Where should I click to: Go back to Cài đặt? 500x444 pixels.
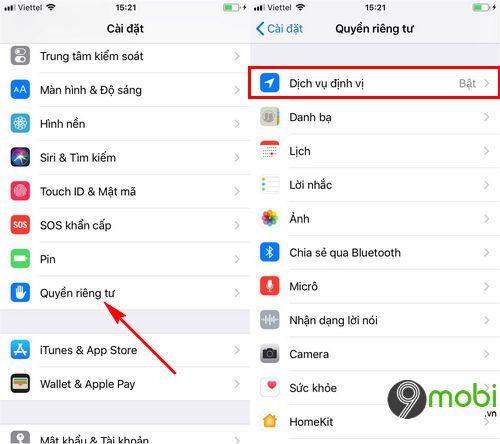pyautogui.click(x=279, y=29)
